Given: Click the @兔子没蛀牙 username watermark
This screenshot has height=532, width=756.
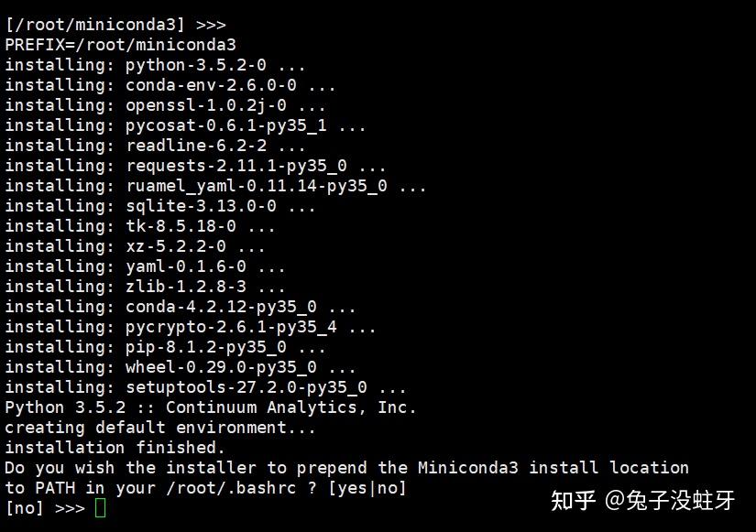Looking at the screenshot, I should tap(670, 500).
